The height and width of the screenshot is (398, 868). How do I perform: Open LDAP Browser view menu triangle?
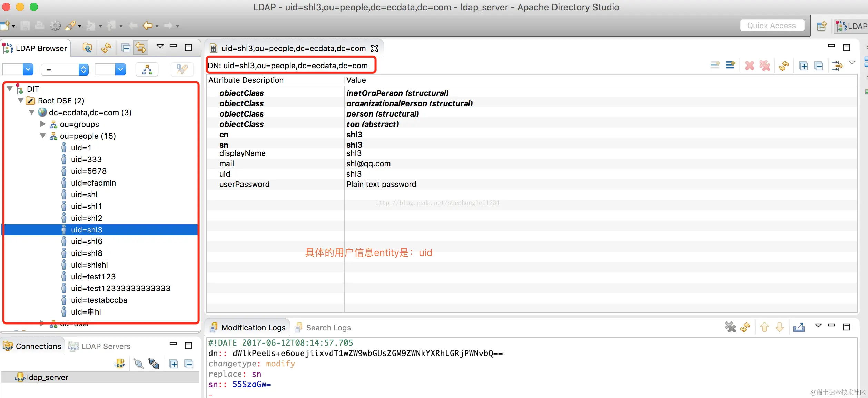(160, 46)
